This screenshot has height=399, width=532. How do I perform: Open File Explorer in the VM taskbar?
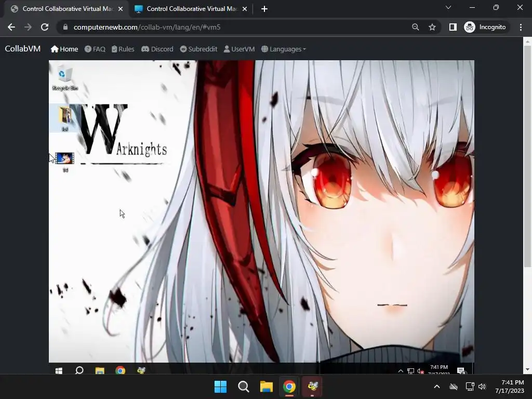100,370
